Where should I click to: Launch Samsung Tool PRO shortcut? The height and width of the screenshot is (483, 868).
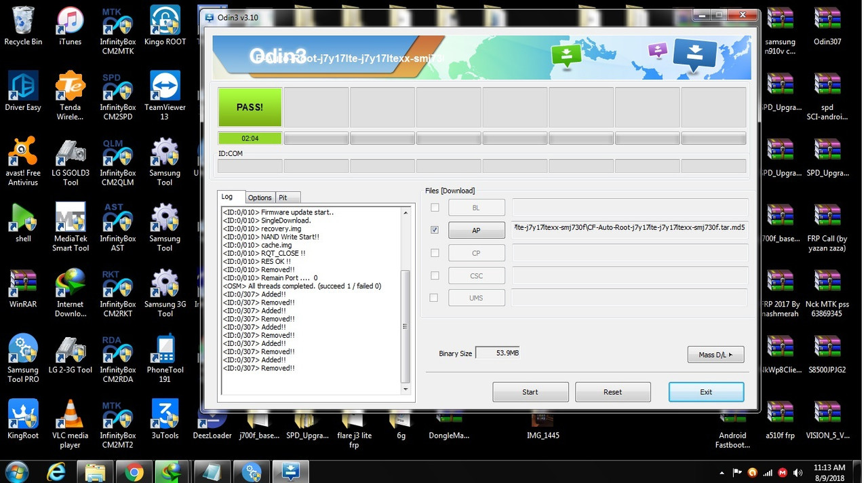[23, 360]
